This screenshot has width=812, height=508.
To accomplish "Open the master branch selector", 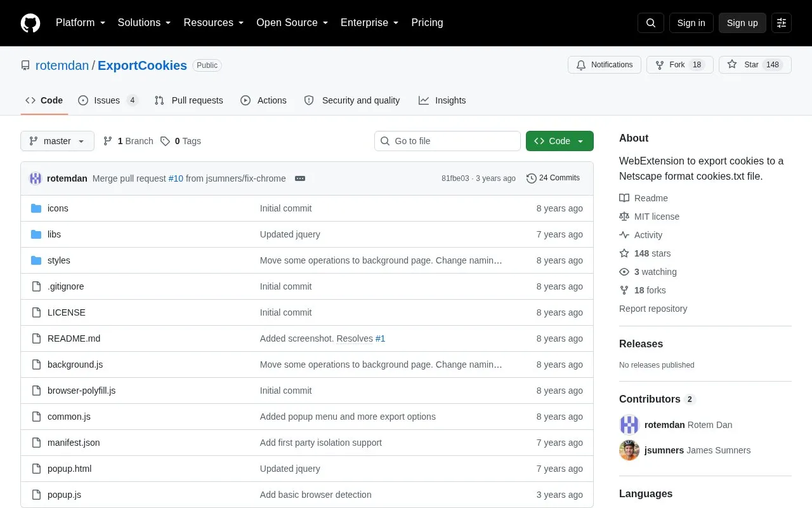I will point(57,141).
